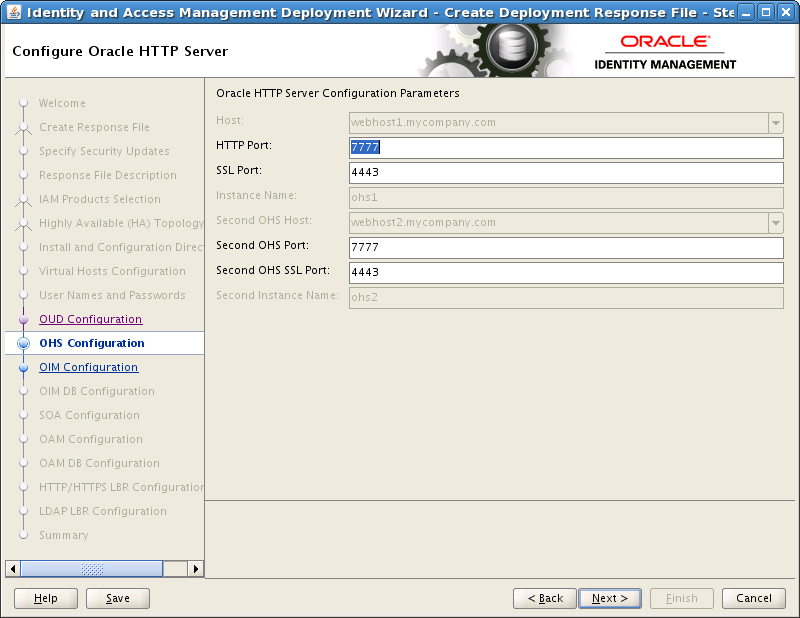This screenshot has width=800, height=618.
Task: Click the Create Response File step marker
Action: [x=23, y=128]
